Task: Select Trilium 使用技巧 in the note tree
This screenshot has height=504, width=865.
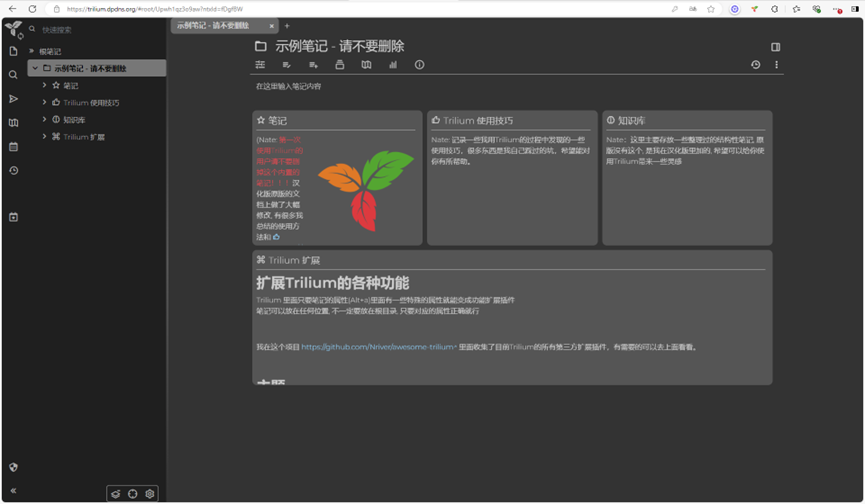Action: 91,103
